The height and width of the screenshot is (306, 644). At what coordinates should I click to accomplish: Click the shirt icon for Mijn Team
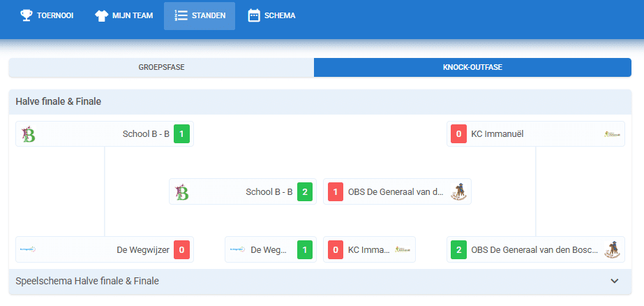tap(101, 15)
